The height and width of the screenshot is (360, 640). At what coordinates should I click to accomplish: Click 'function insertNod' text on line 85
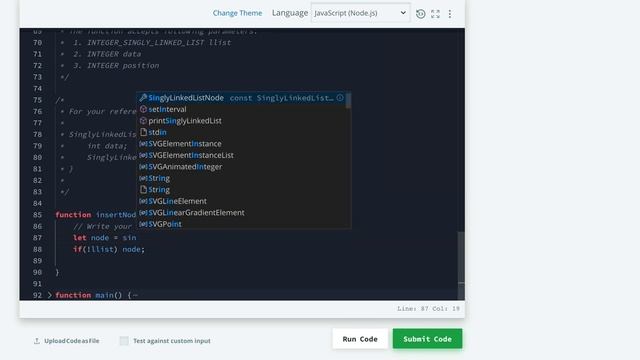[x=96, y=215]
